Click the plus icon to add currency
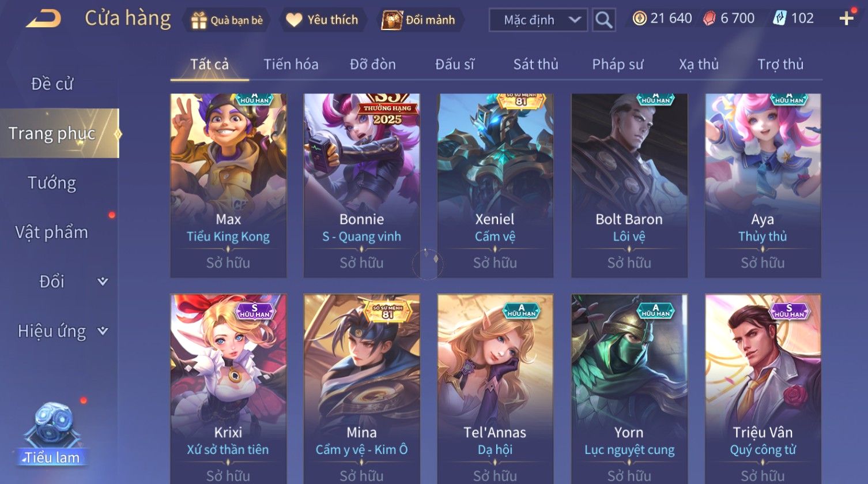This screenshot has height=484, width=868. click(x=847, y=19)
